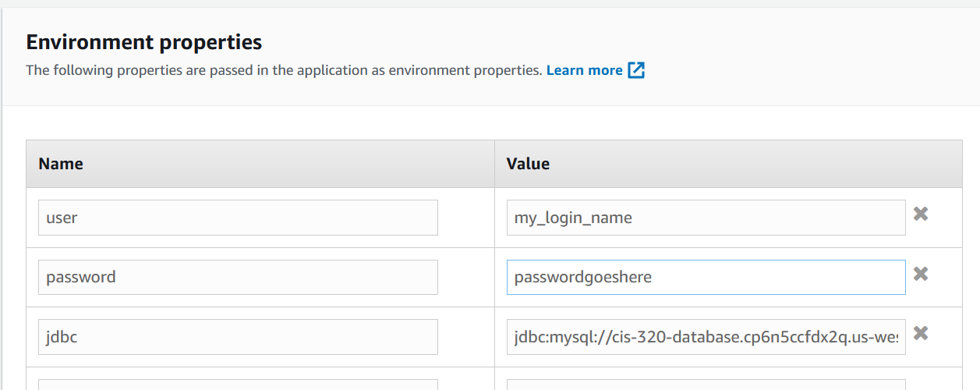
Task: Remove the jdbc property row
Action: click(921, 333)
